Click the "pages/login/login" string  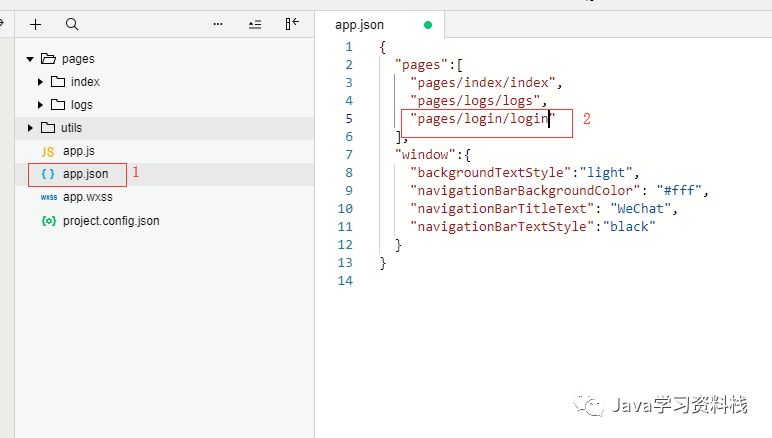click(x=483, y=119)
